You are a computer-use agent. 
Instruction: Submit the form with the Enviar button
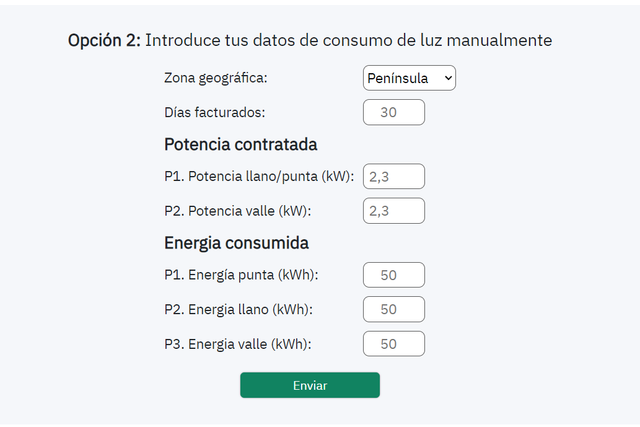pyautogui.click(x=310, y=385)
